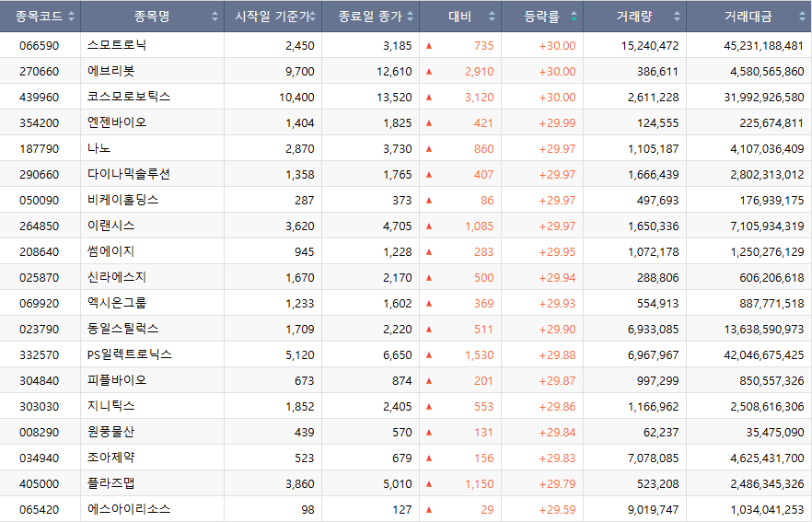Screen dimensions: 812x522
Task: Click up-triangle icon in 나노 row
Action: [x=429, y=148]
